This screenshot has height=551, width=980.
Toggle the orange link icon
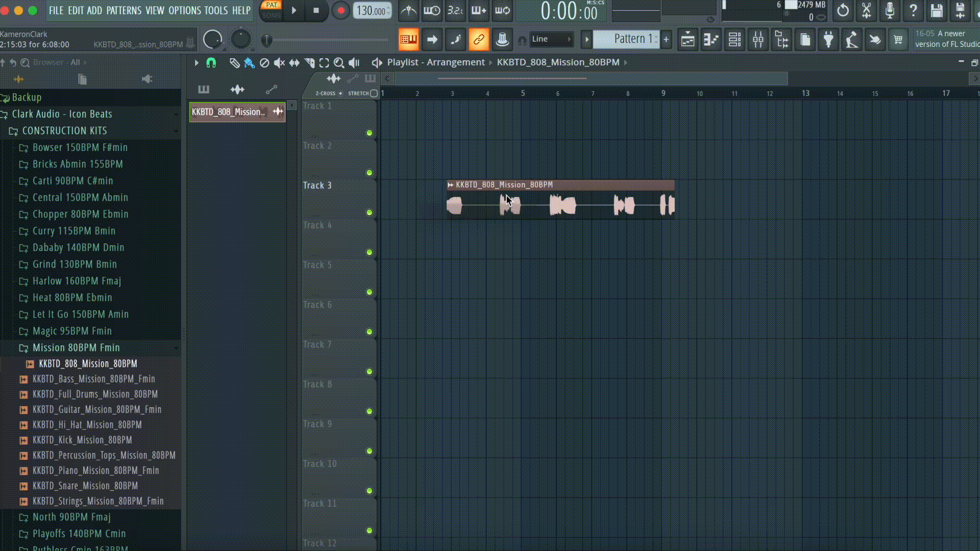479,39
